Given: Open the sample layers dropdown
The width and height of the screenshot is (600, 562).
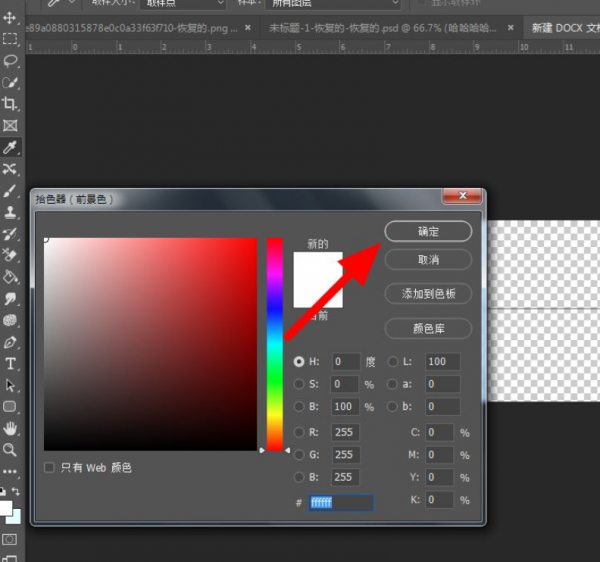Looking at the screenshot, I should pos(333,3).
